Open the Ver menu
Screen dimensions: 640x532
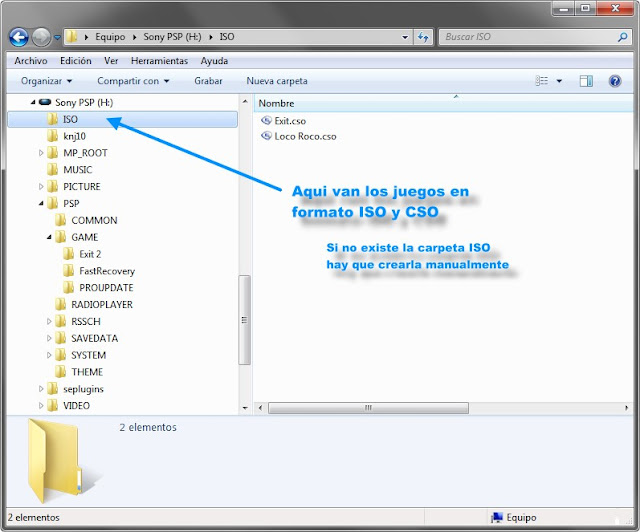click(111, 61)
